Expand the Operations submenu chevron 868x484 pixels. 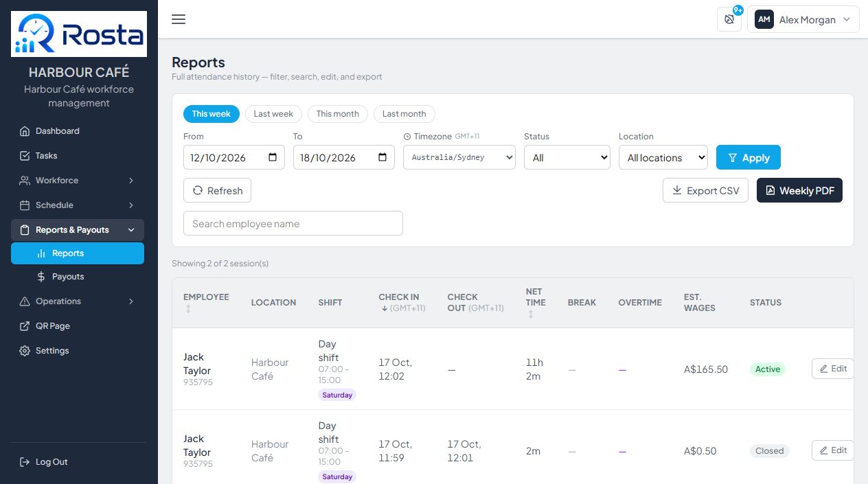131,301
